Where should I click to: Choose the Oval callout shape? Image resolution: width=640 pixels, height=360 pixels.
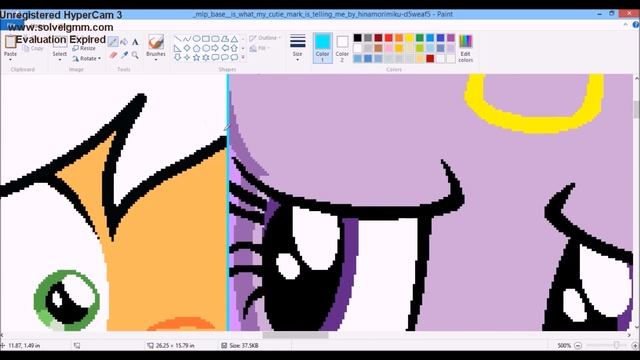224,58
